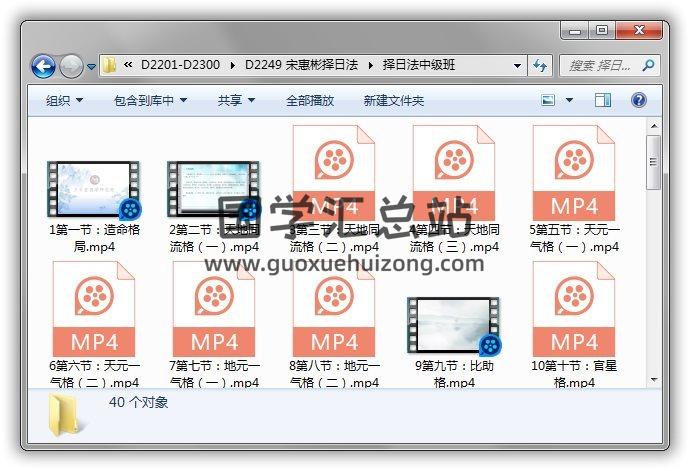Select MP4 icon for 5第五节：天元一气格（一）
690x471 pixels.
[574, 173]
